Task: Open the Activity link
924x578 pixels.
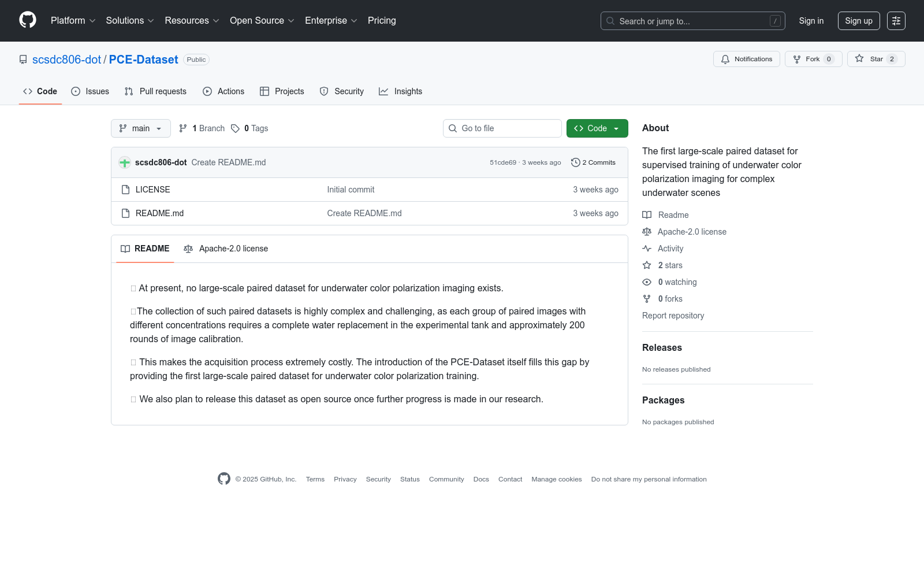Action: pyautogui.click(x=663, y=249)
